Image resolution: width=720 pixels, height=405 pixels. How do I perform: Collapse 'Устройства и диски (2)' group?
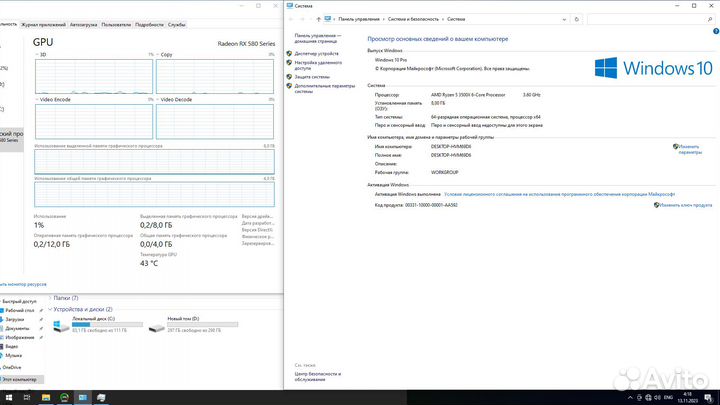point(50,309)
